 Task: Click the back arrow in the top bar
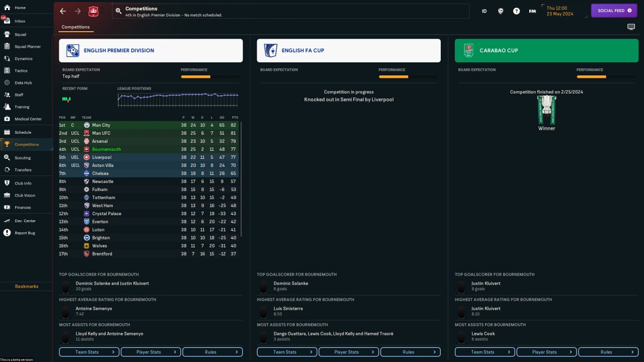(x=63, y=11)
